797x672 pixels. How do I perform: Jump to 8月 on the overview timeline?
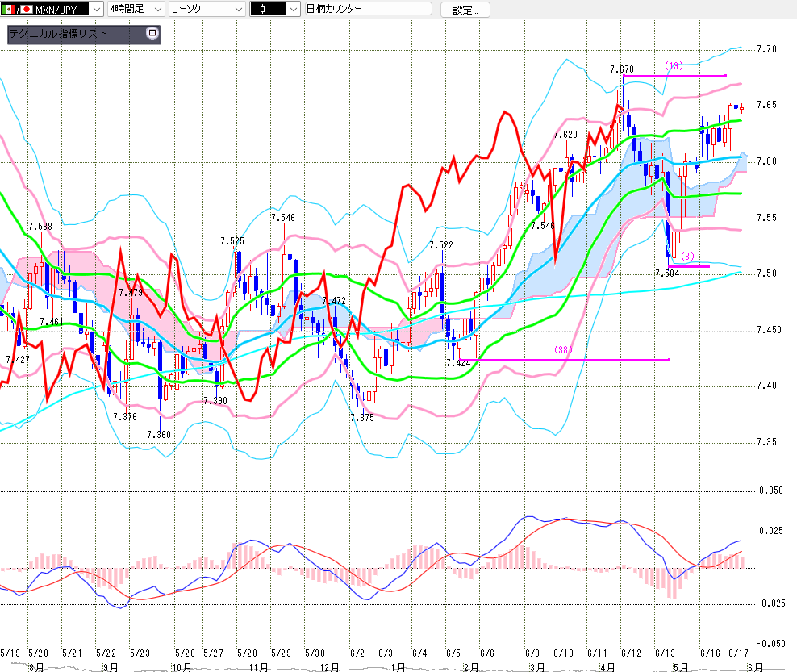click(x=36, y=667)
